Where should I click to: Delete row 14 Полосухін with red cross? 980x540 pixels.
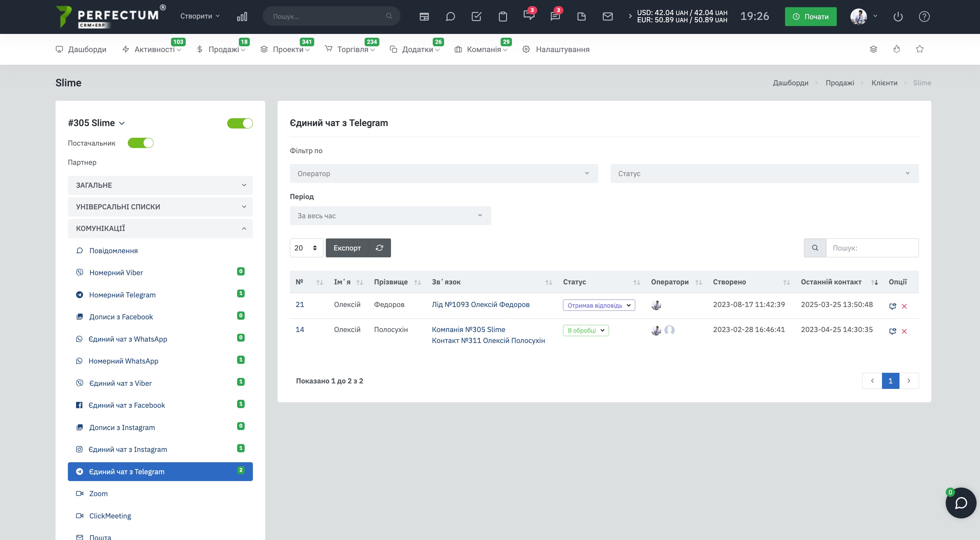pos(904,331)
